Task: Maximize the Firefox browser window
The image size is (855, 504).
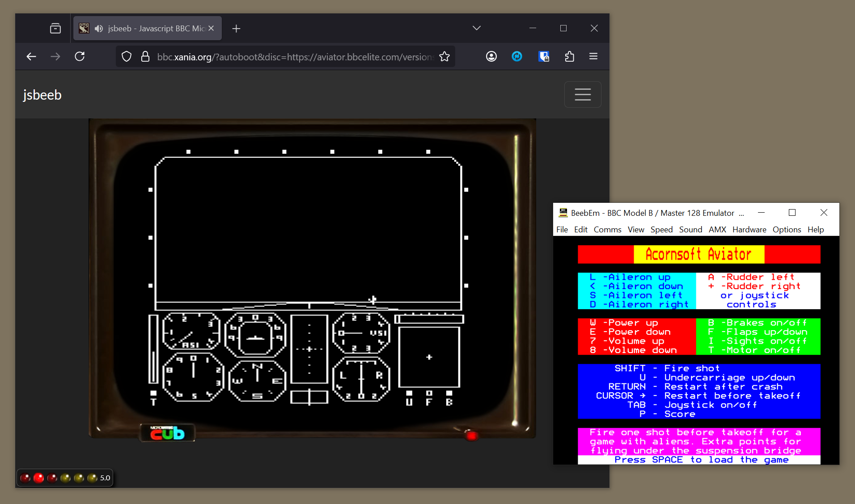Action: 563,28
